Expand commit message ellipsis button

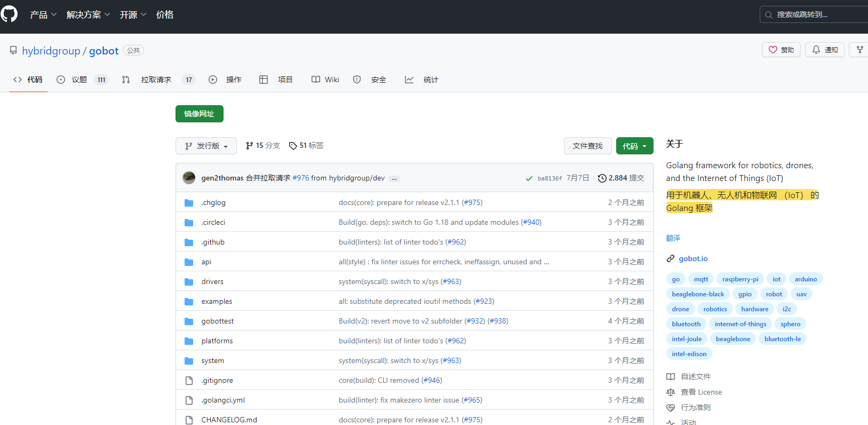[x=394, y=178]
